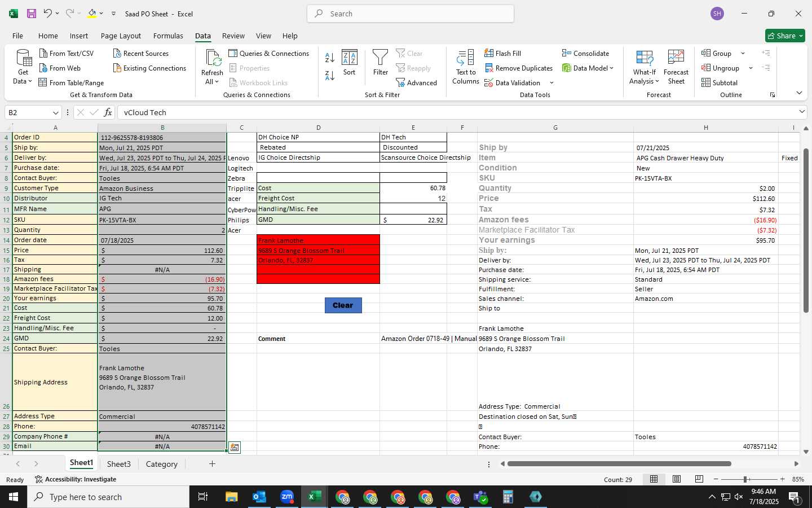Sort A to Z ascending icon
The width and height of the screenshot is (812, 508).
pyautogui.click(x=330, y=57)
